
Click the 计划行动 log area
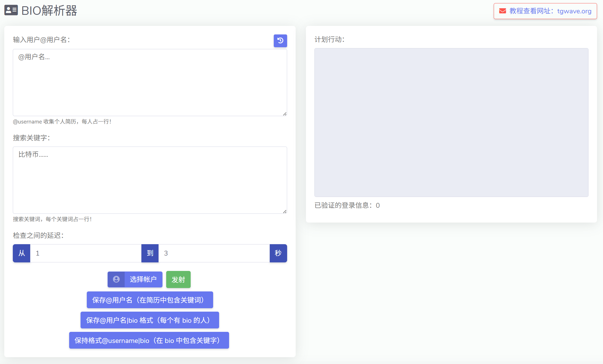click(x=451, y=122)
